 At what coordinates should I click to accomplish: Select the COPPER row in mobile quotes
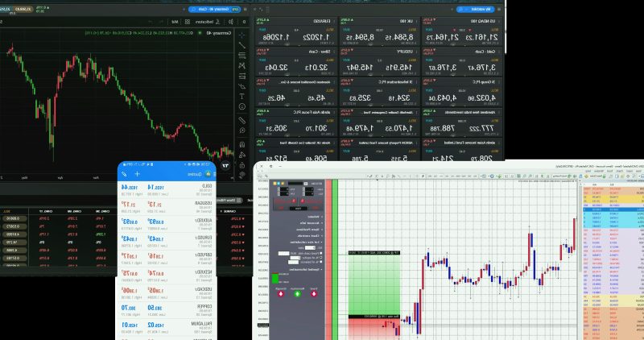click(x=167, y=311)
